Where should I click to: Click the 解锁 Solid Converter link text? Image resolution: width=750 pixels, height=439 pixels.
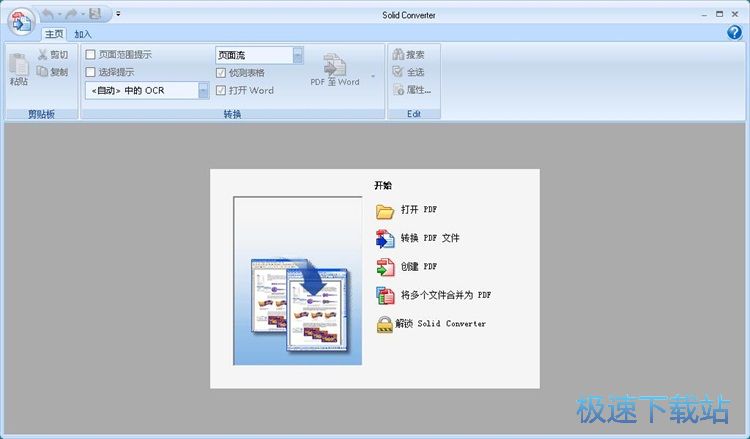click(440, 324)
